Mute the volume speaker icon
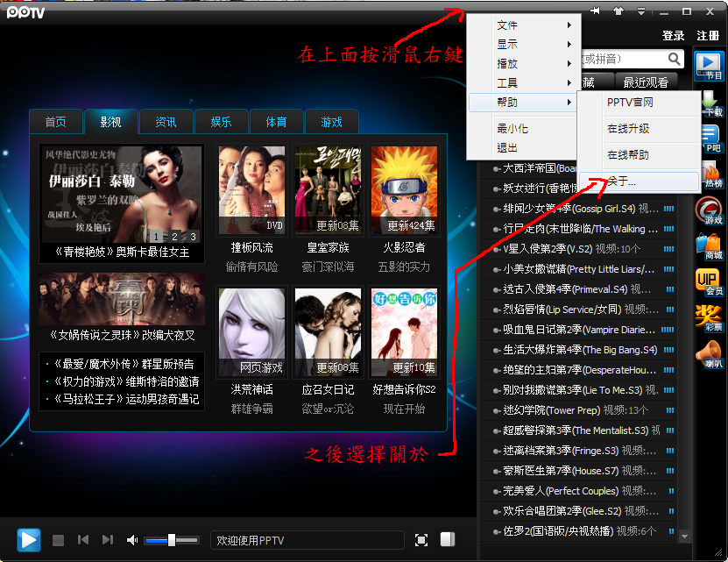The image size is (728, 562). point(132,540)
